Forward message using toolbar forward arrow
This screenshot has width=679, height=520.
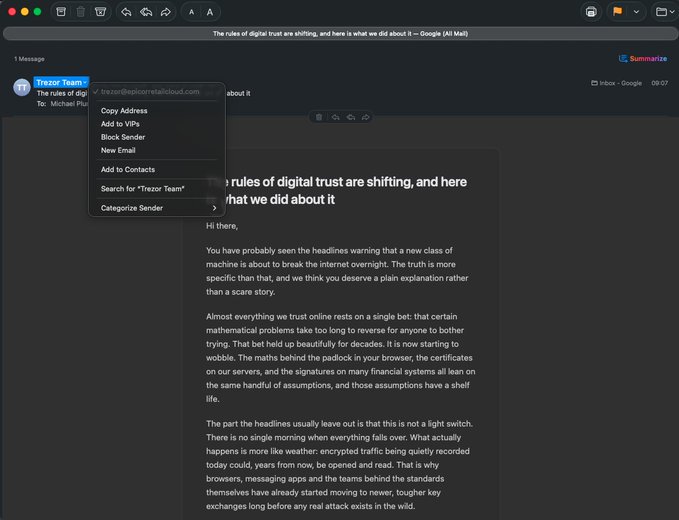pos(165,12)
